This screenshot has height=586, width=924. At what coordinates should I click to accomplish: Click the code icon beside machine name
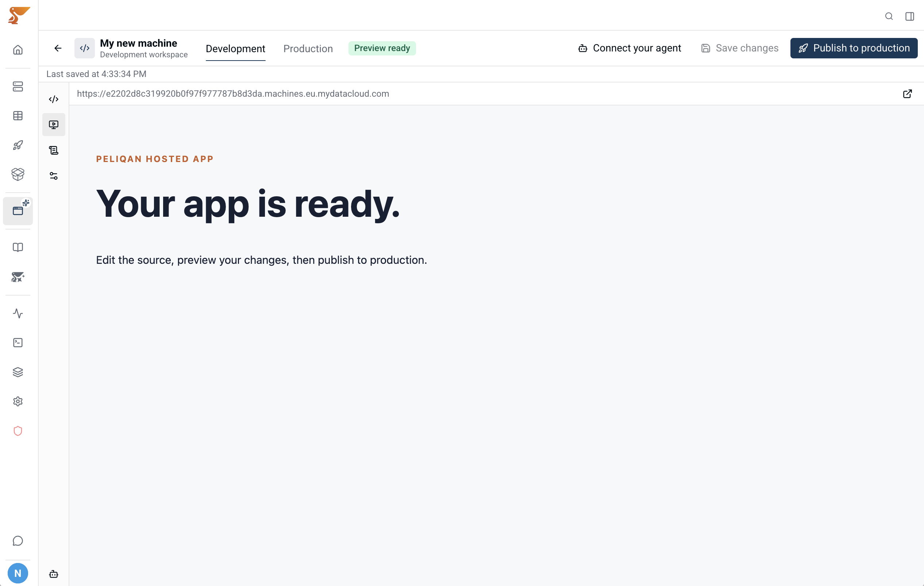pos(84,48)
